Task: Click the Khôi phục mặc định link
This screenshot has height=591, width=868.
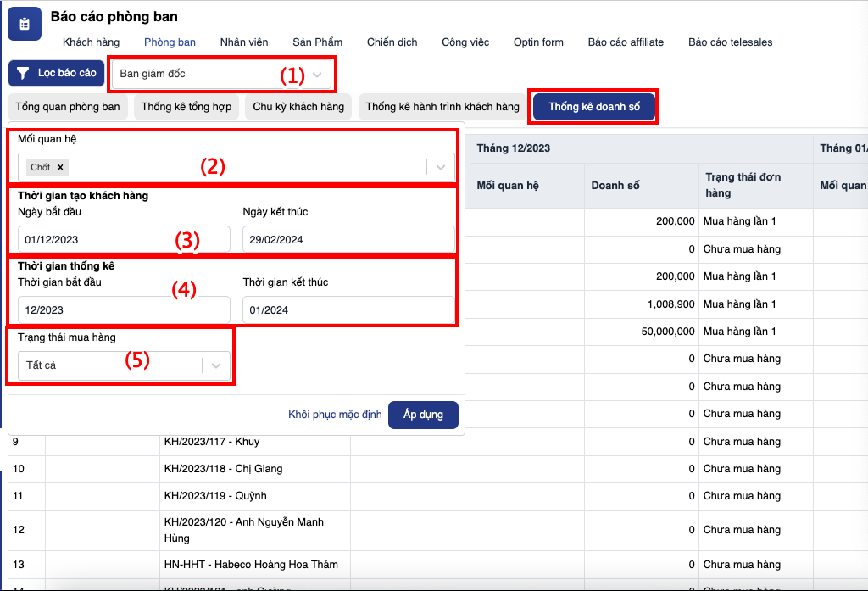Action: [335, 415]
